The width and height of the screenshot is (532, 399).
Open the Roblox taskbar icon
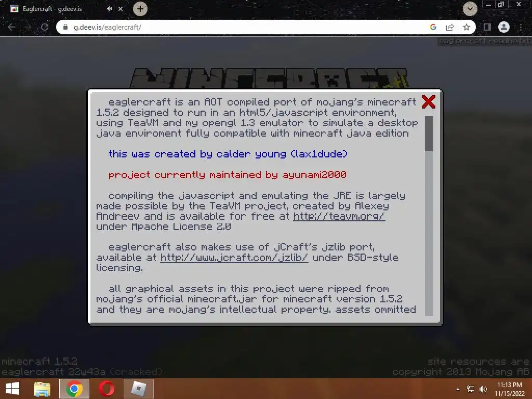(138, 389)
